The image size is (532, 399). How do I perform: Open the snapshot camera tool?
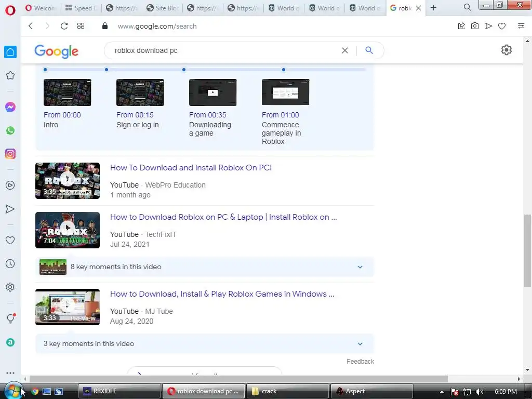pos(475,26)
